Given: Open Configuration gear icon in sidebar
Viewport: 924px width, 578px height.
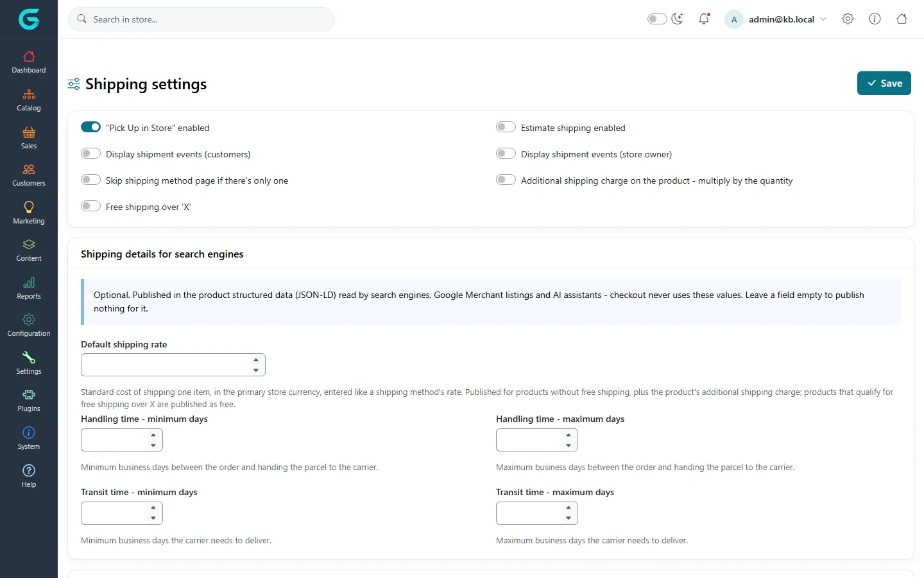Looking at the screenshot, I should pyautogui.click(x=29, y=320).
